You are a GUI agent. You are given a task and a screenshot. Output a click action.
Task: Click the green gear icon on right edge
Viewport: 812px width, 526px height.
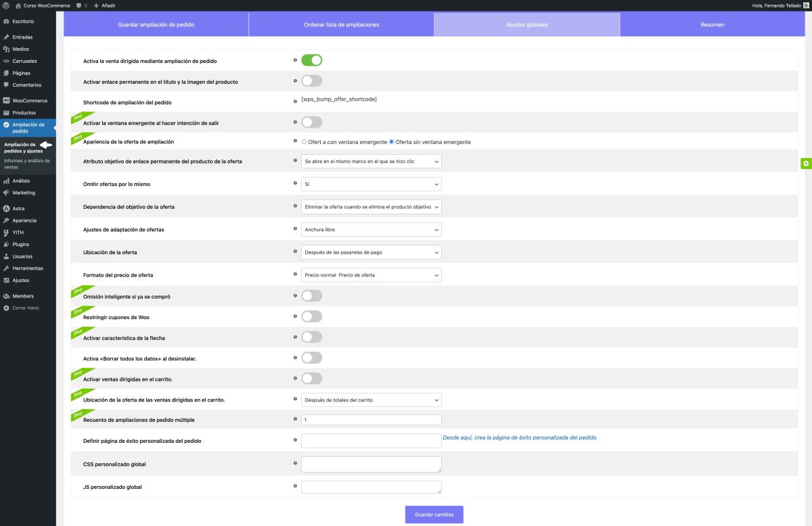click(806, 164)
